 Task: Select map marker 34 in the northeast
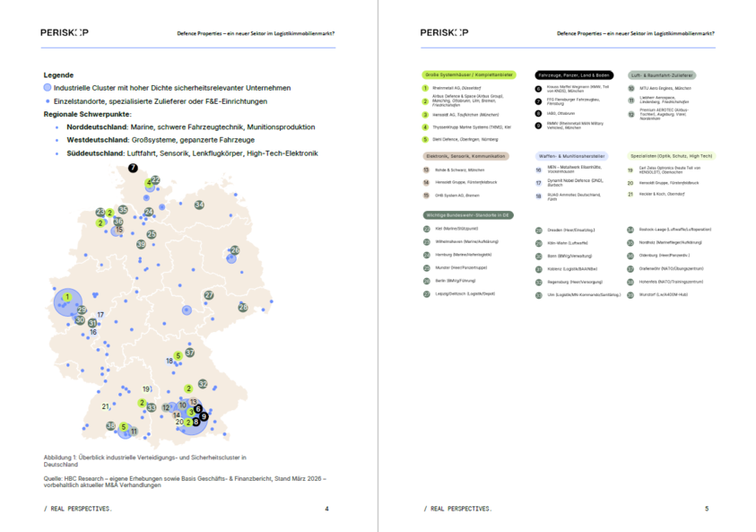click(x=199, y=205)
